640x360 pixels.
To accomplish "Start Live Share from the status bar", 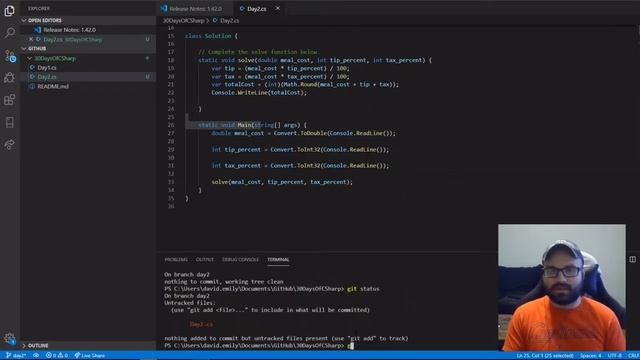I will [89, 356].
